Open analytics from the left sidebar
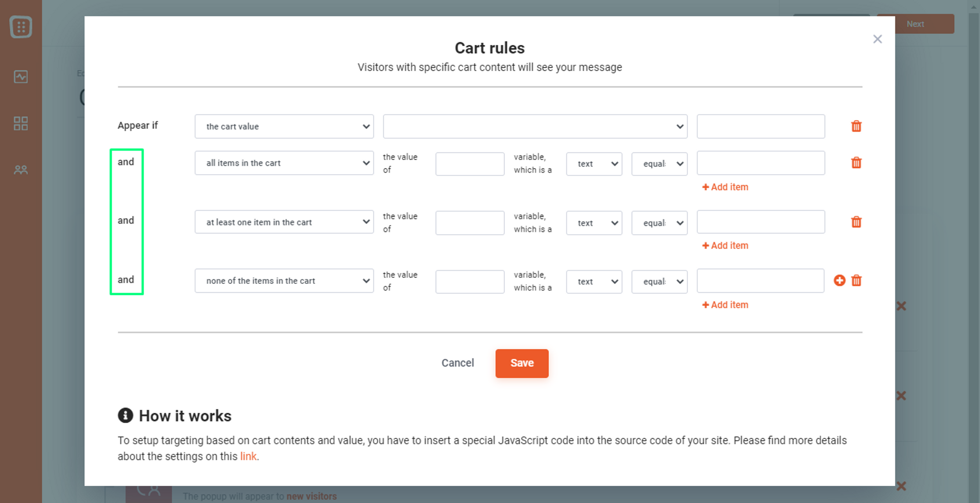The height and width of the screenshot is (503, 980). [20, 76]
